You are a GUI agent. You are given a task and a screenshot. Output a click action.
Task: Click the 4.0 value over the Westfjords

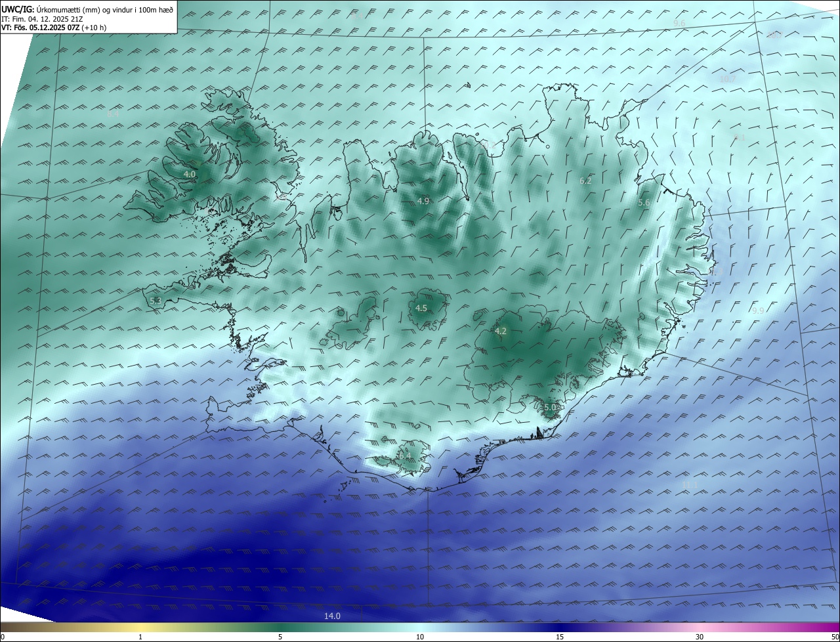point(190,174)
